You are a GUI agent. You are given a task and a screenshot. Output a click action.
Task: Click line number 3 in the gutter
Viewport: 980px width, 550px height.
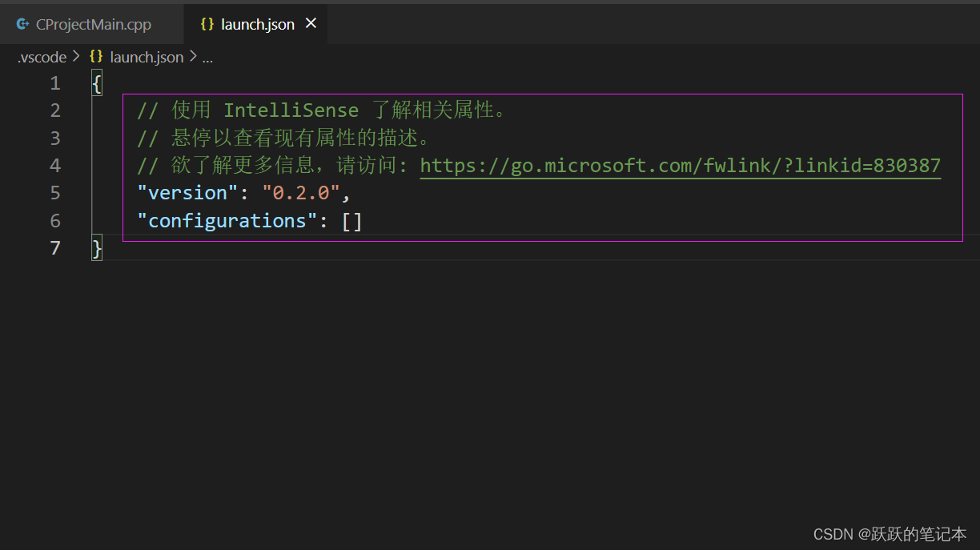(54, 138)
